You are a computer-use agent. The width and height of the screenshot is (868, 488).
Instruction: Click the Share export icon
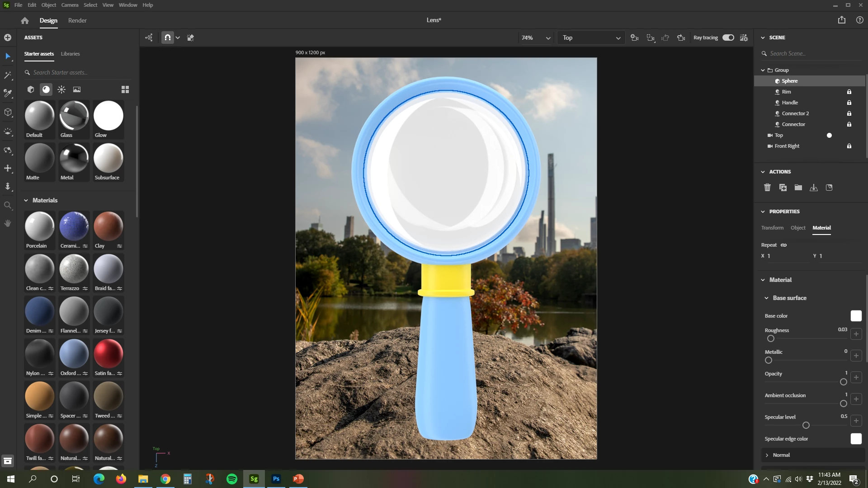841,20
